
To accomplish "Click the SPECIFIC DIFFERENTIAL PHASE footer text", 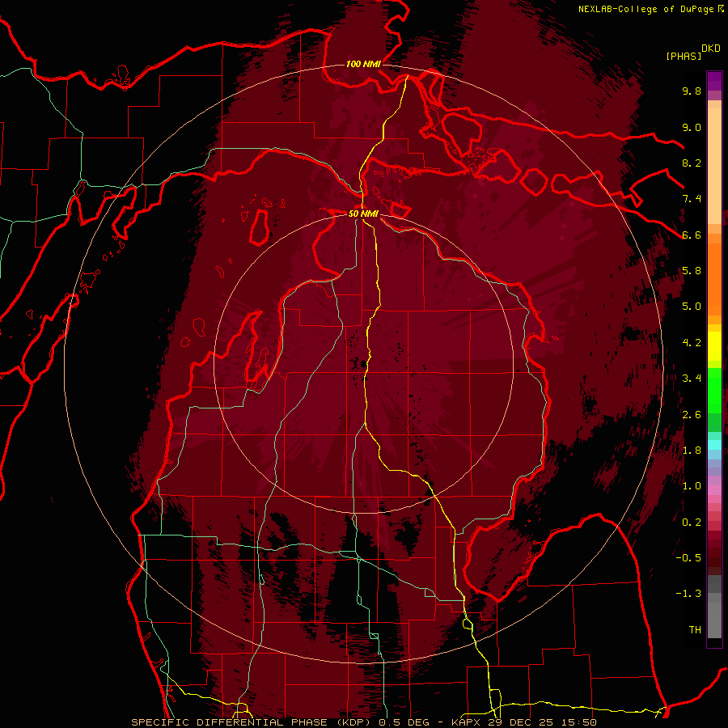I will pos(230,722).
